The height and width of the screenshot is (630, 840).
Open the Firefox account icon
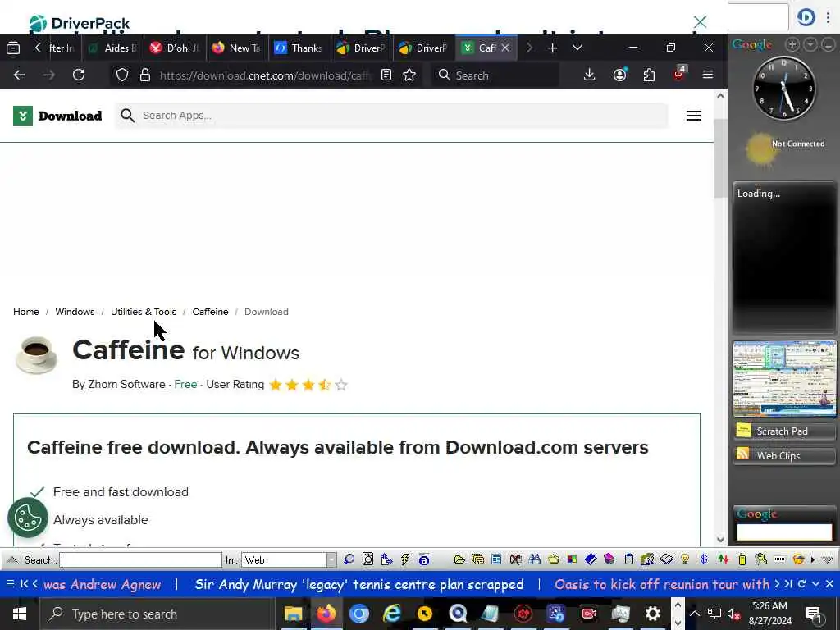620,75
